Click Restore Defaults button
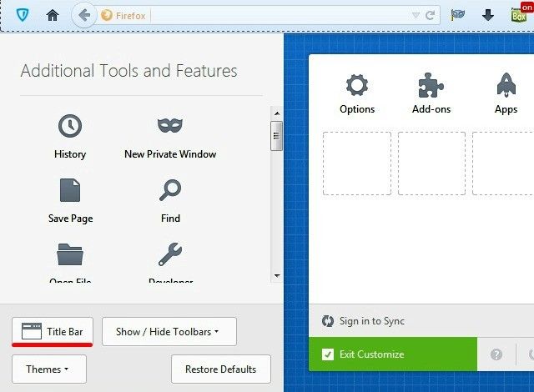The height and width of the screenshot is (392, 534). tap(221, 369)
